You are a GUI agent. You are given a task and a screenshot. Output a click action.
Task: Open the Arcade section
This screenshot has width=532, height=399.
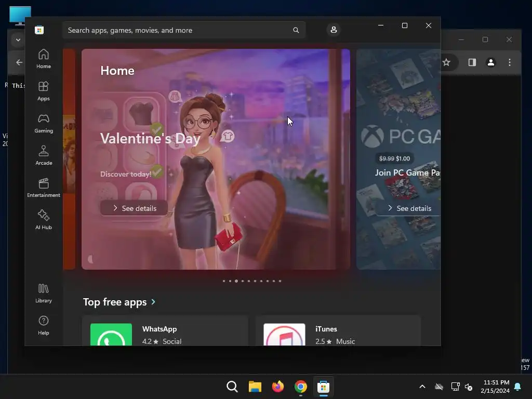pyautogui.click(x=44, y=156)
